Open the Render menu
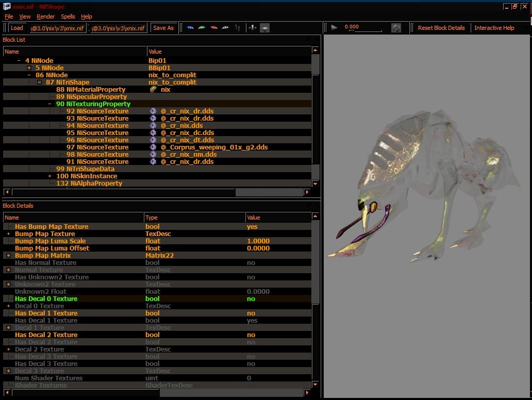 pos(45,16)
